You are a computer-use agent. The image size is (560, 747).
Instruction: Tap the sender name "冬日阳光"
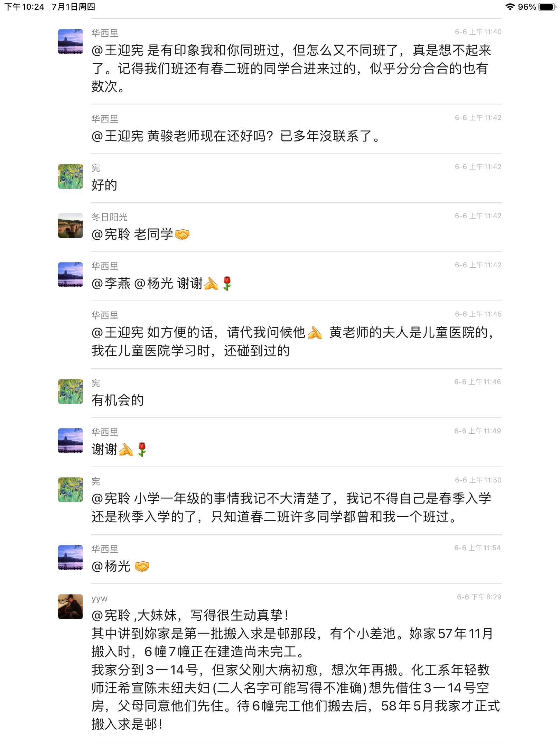(x=110, y=217)
